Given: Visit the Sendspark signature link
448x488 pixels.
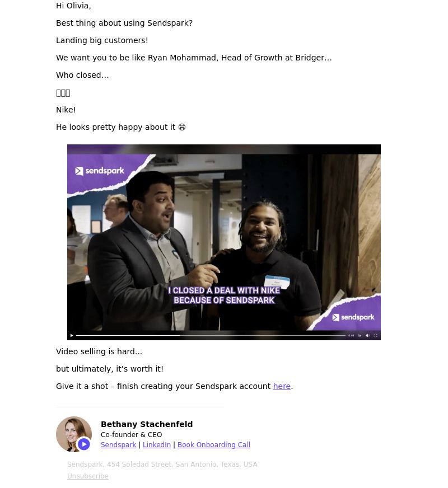Looking at the screenshot, I should coord(118,445).
